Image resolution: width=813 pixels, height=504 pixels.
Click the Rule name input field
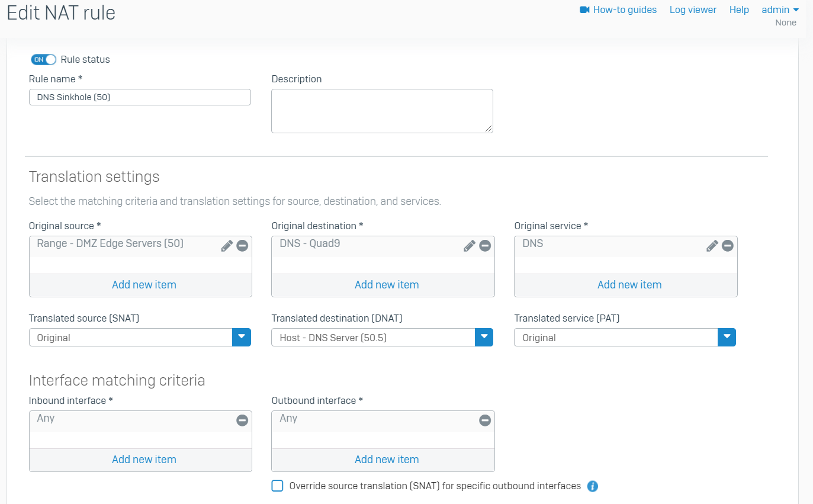tap(140, 97)
